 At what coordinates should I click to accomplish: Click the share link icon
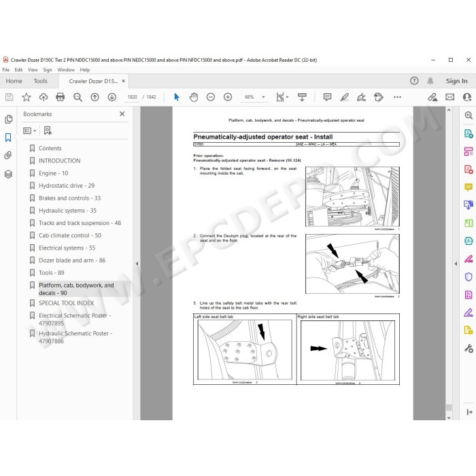click(432, 97)
